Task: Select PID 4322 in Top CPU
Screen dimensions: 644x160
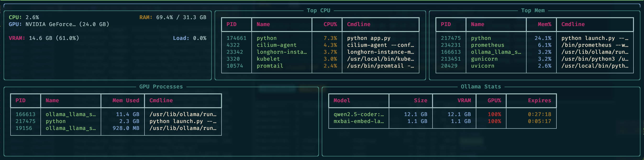Action: click(x=233, y=45)
